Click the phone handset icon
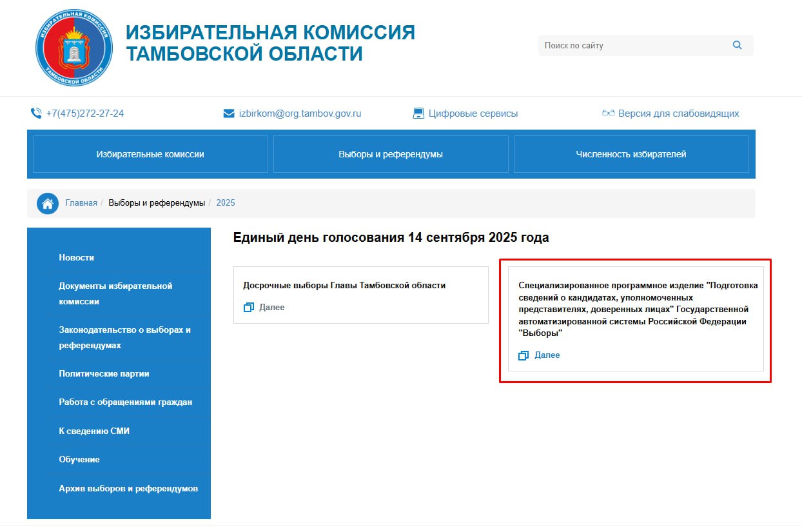The height and width of the screenshot is (532, 802). coord(36,113)
